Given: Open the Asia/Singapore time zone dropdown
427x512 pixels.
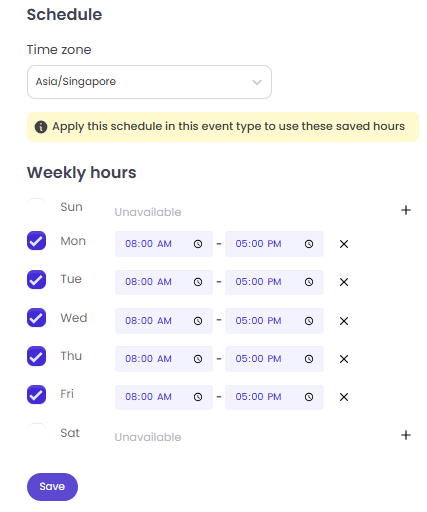Looking at the screenshot, I should coord(149,82).
